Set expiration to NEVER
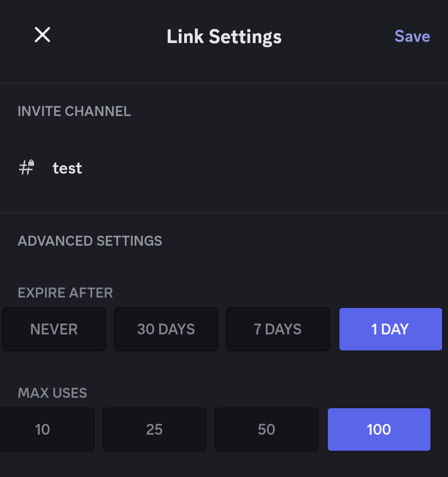448x477 pixels. pyautogui.click(x=54, y=329)
